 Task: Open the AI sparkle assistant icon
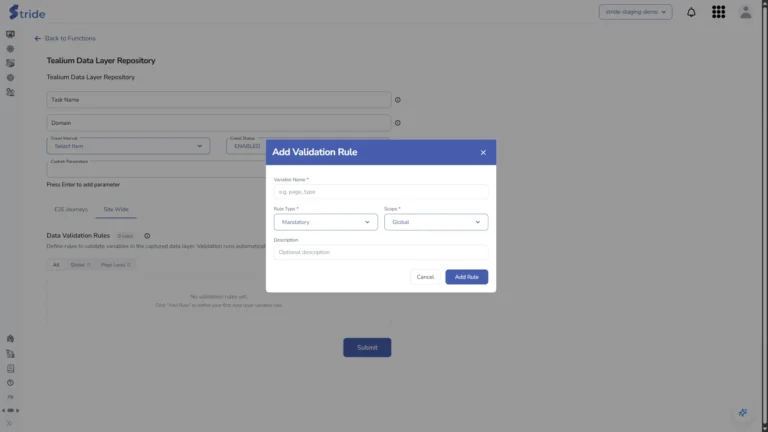pyautogui.click(x=743, y=413)
